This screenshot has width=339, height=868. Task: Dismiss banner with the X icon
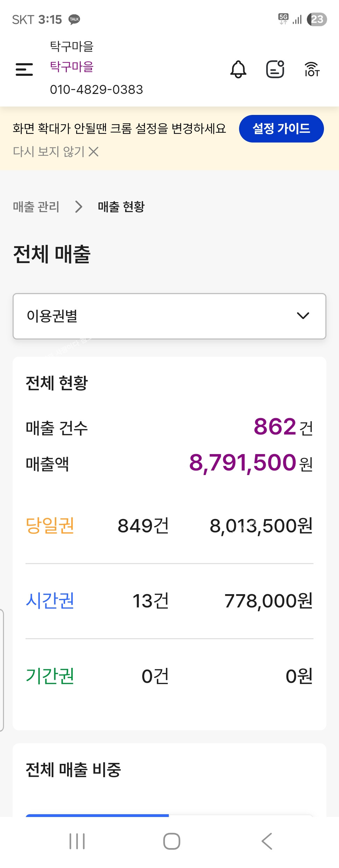click(93, 152)
